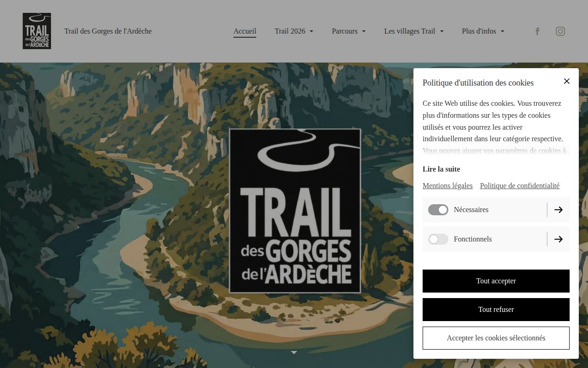Click the large central Trail logo image
The image size is (588, 368).
click(x=295, y=211)
